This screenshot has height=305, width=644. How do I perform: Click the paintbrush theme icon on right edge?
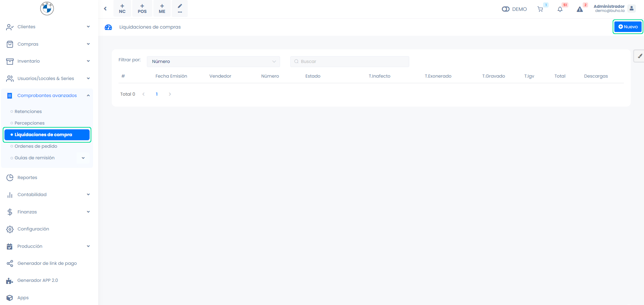click(x=640, y=56)
